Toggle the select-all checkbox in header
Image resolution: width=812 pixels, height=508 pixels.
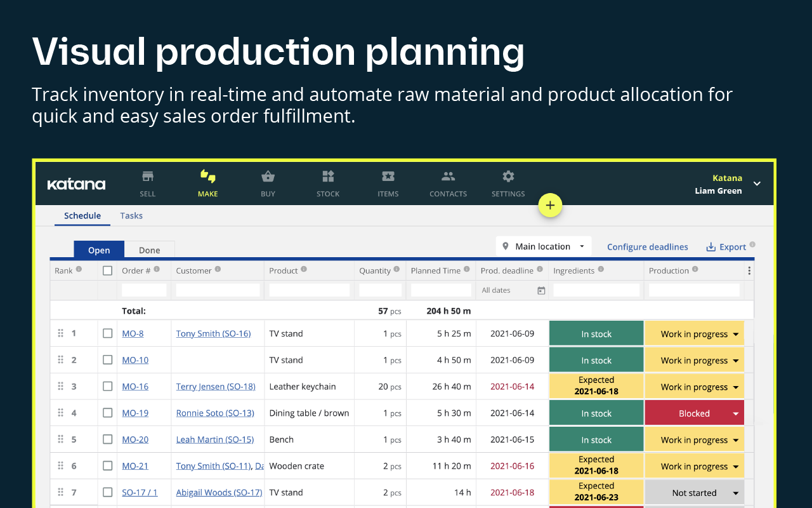[x=108, y=271]
